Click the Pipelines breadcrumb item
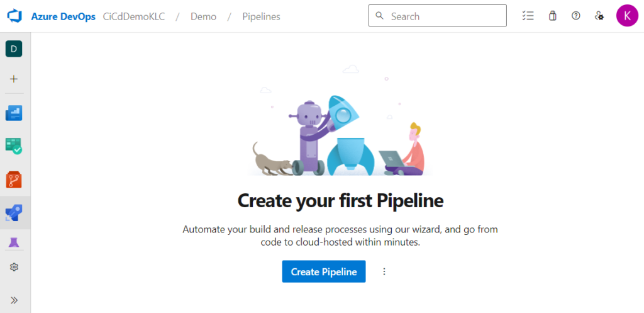This screenshot has width=644, height=313. [261, 16]
